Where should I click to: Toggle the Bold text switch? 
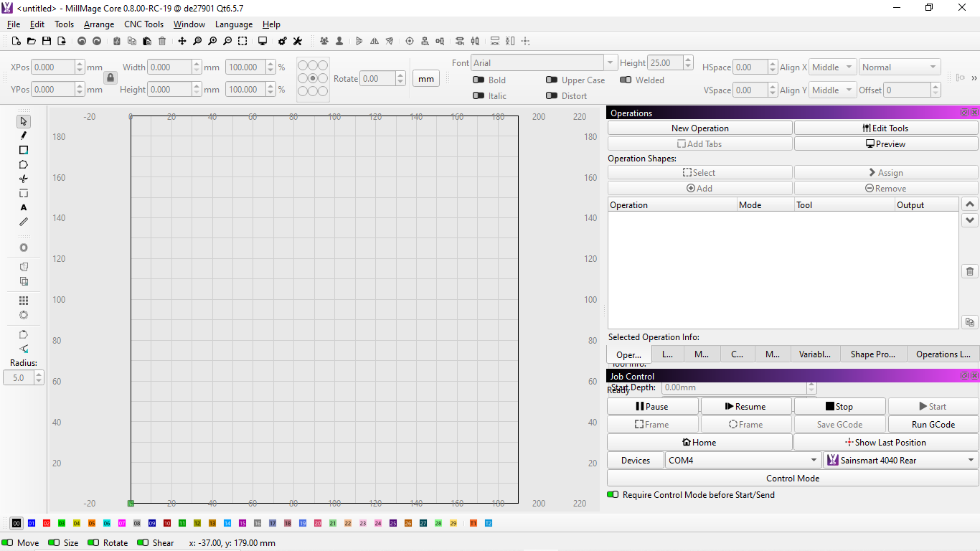coord(479,80)
